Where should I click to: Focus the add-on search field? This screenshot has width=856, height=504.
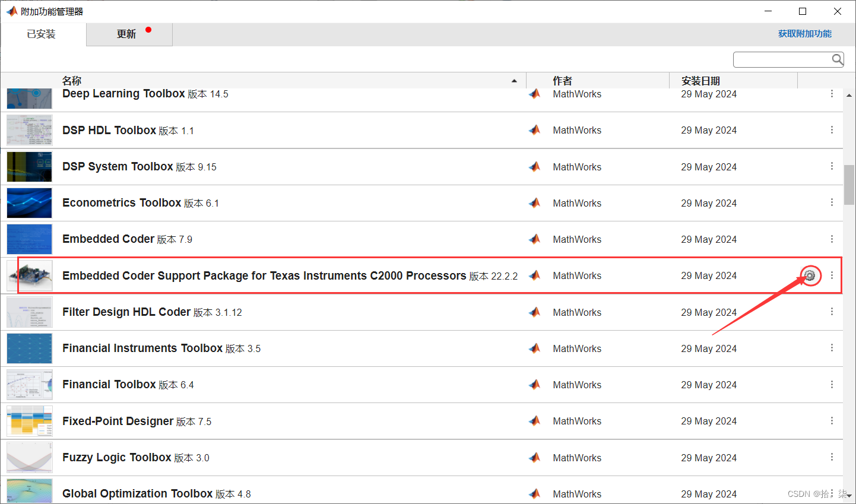click(788, 59)
